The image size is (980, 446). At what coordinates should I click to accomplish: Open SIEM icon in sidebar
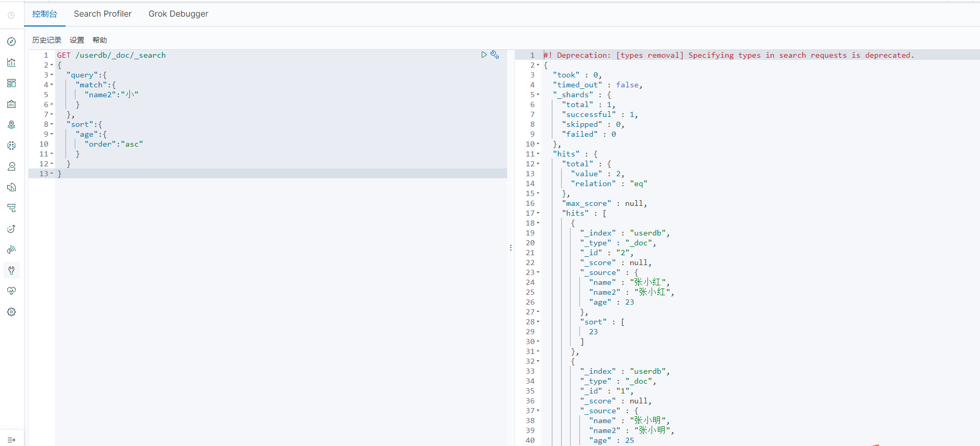pyautogui.click(x=11, y=250)
